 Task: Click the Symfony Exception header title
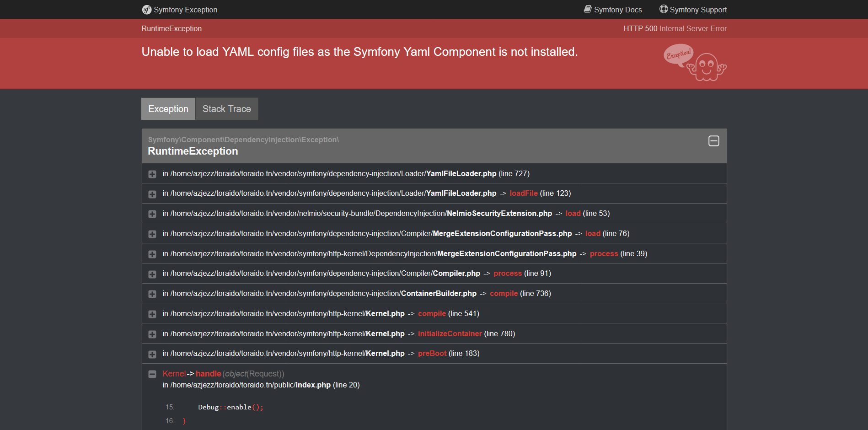(186, 10)
